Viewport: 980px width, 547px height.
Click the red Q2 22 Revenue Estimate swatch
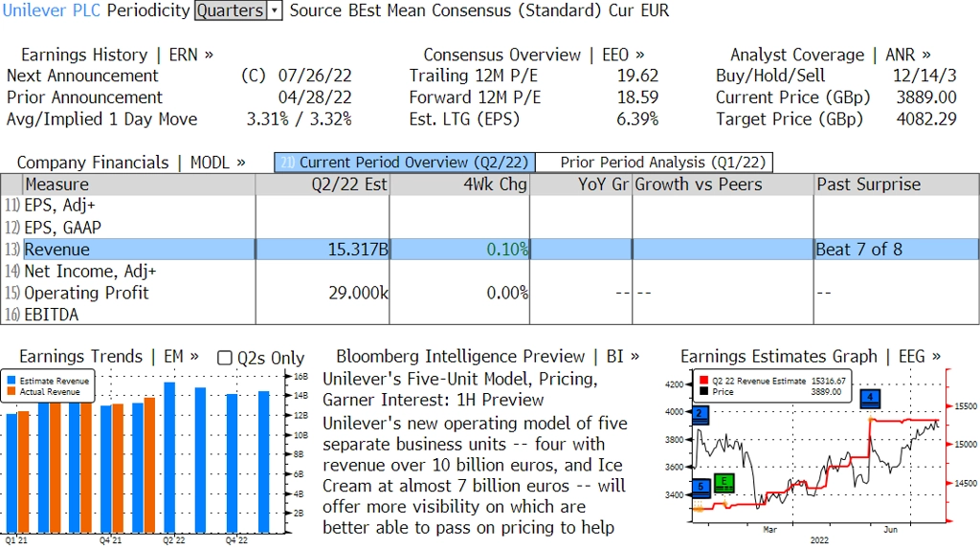pos(703,381)
